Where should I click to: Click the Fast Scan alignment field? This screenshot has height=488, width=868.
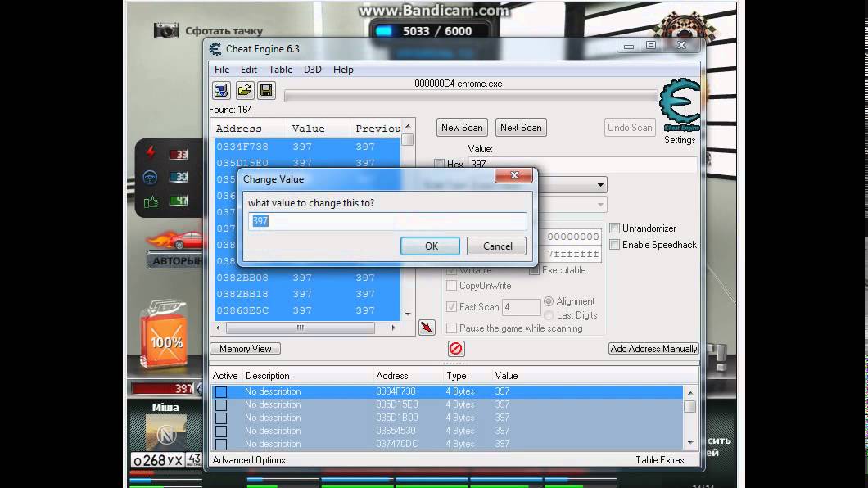coord(521,306)
